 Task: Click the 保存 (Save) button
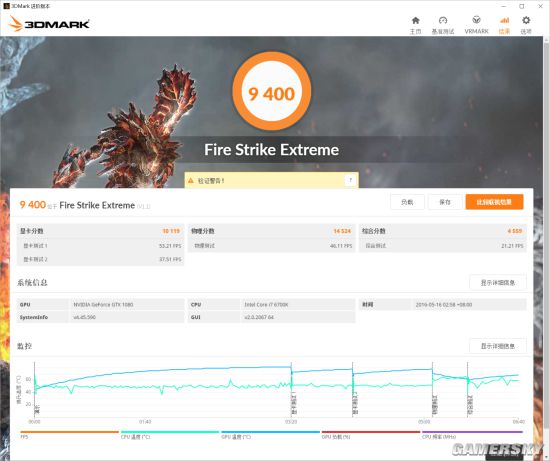click(445, 202)
